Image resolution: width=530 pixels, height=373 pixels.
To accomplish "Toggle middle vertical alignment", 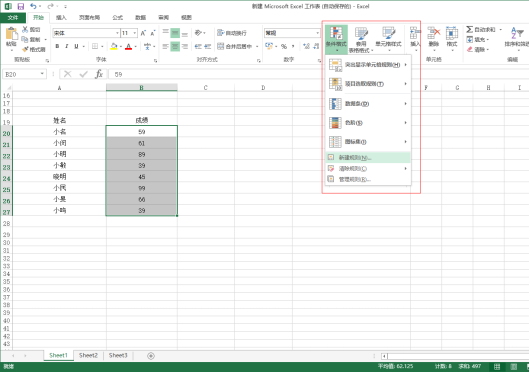I will [175, 33].
